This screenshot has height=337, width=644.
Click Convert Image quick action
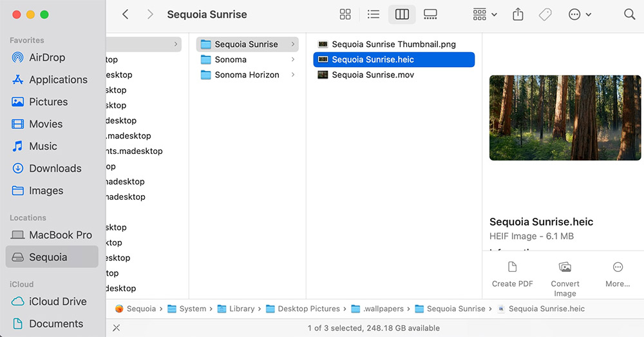pyautogui.click(x=565, y=279)
